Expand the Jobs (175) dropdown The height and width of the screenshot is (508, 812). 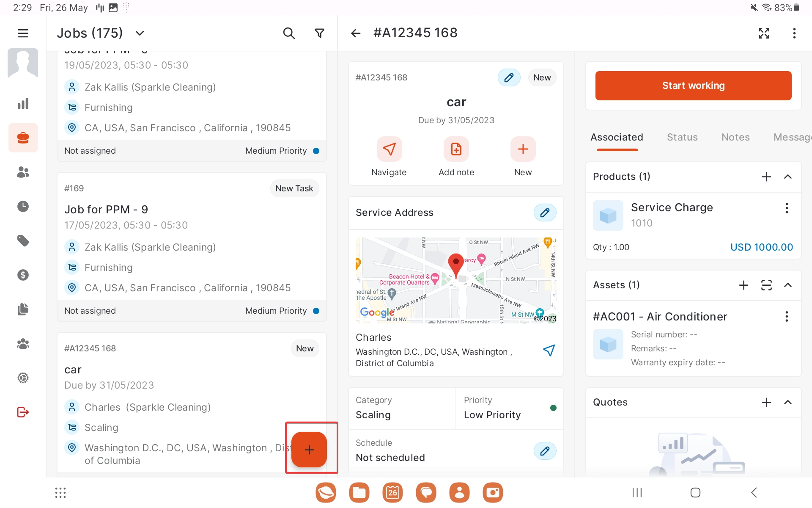140,33
